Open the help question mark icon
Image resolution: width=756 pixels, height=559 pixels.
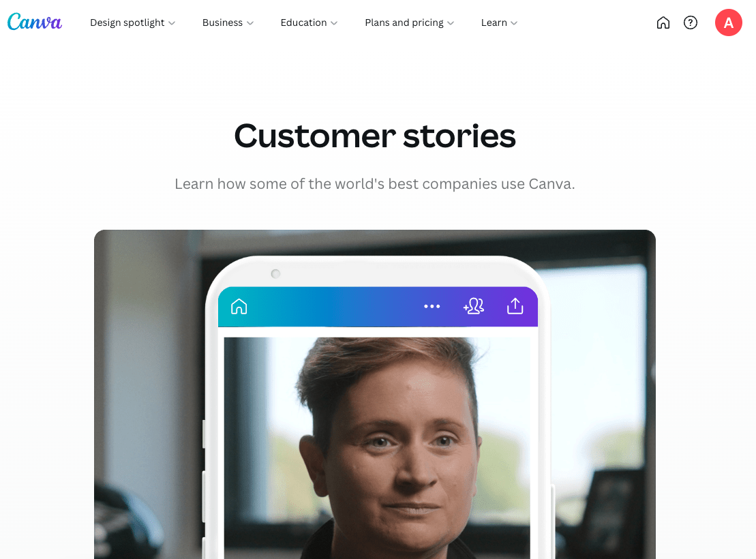691,22
